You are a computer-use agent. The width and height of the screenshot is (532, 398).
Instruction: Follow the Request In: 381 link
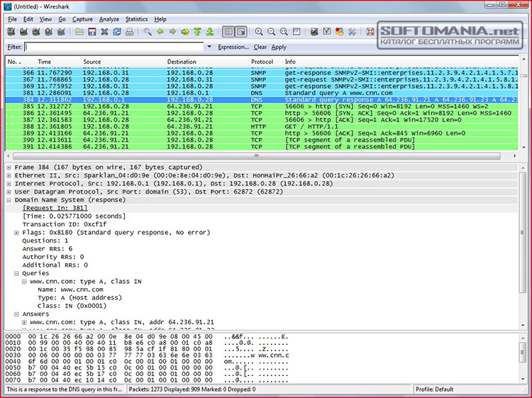55,208
